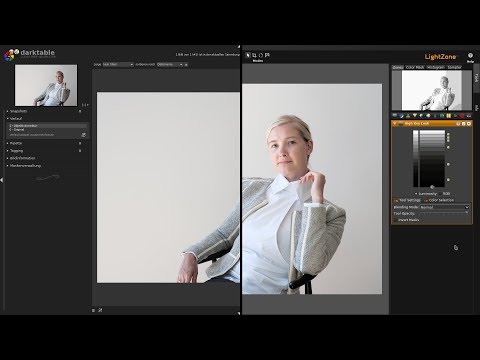
Task: Click the middle icon on High Key Look header
Action: [x=463, y=123]
